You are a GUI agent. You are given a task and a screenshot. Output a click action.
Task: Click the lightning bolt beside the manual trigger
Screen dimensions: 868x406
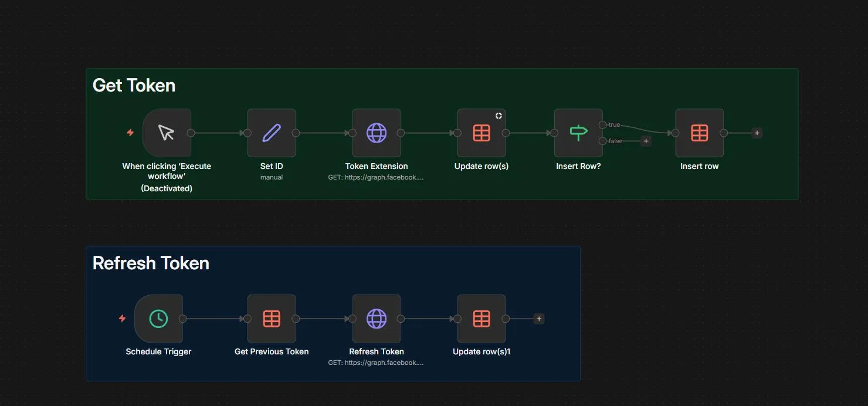pos(131,133)
